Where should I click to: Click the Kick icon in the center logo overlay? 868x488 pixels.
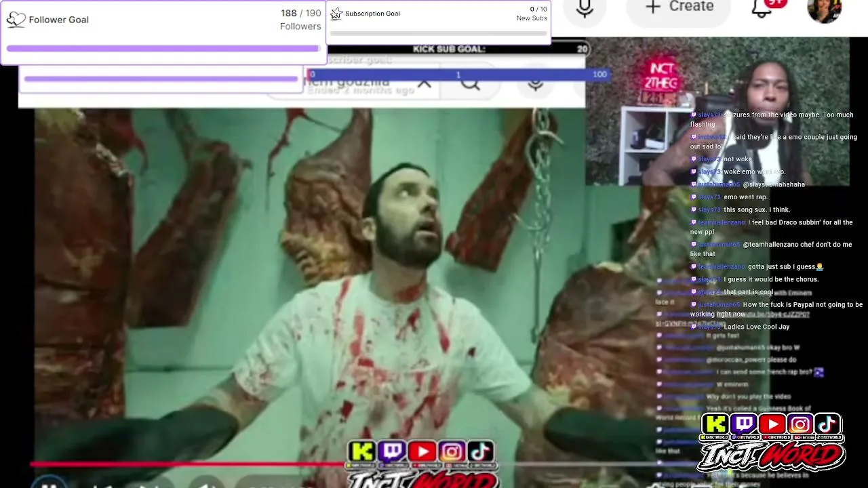click(362, 452)
